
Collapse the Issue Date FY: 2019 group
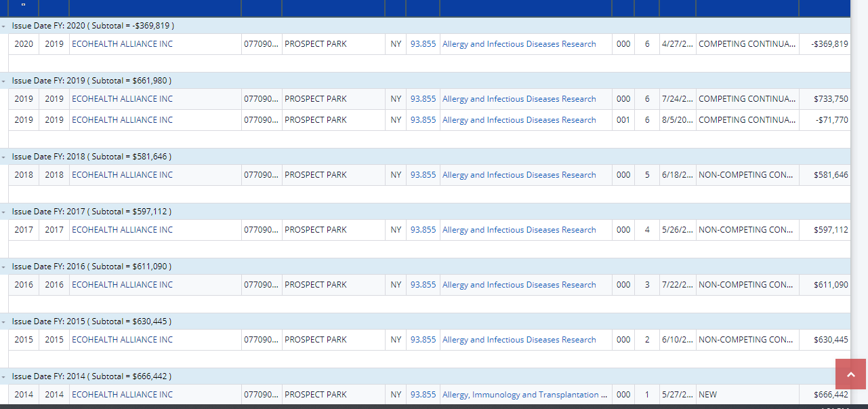tap(5, 81)
